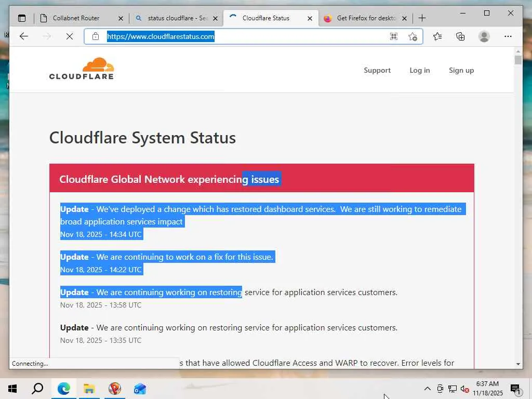532x399 pixels.
Task: Click the Nov 18, 2025 - 14:22 UTC timestamp
Action: tap(101, 270)
